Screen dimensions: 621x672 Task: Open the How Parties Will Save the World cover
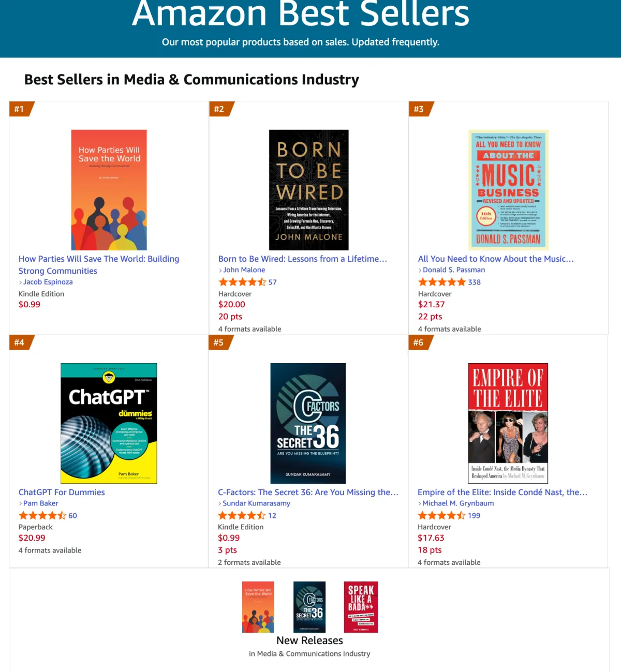pos(109,190)
